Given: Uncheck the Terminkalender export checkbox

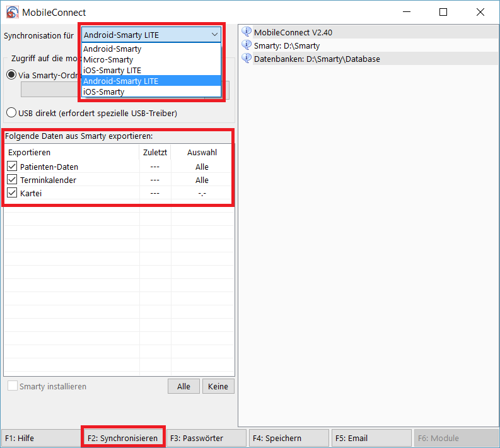Looking at the screenshot, I should click(12, 179).
